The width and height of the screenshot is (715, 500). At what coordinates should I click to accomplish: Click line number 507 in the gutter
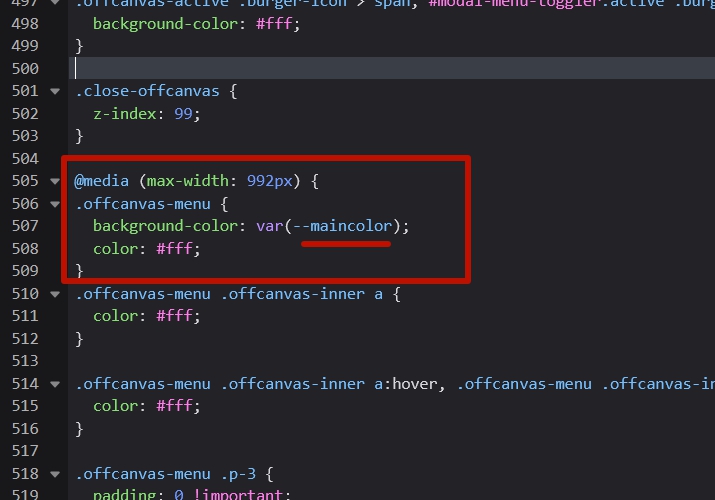click(22, 226)
